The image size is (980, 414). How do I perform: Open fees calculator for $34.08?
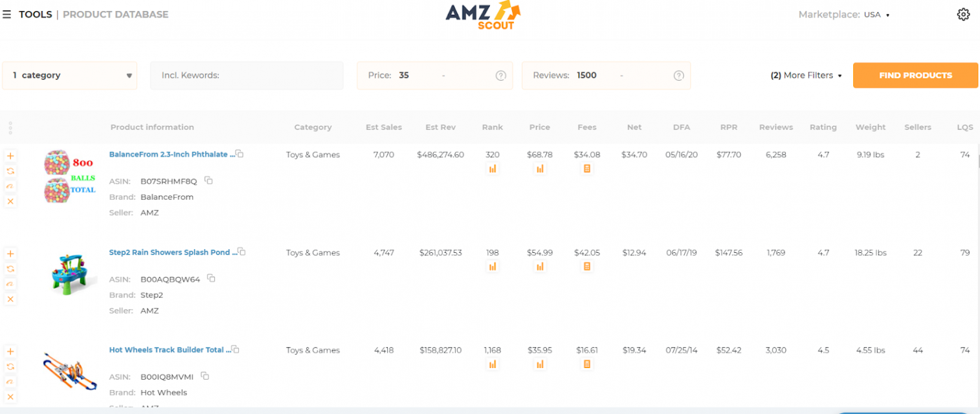tap(587, 169)
